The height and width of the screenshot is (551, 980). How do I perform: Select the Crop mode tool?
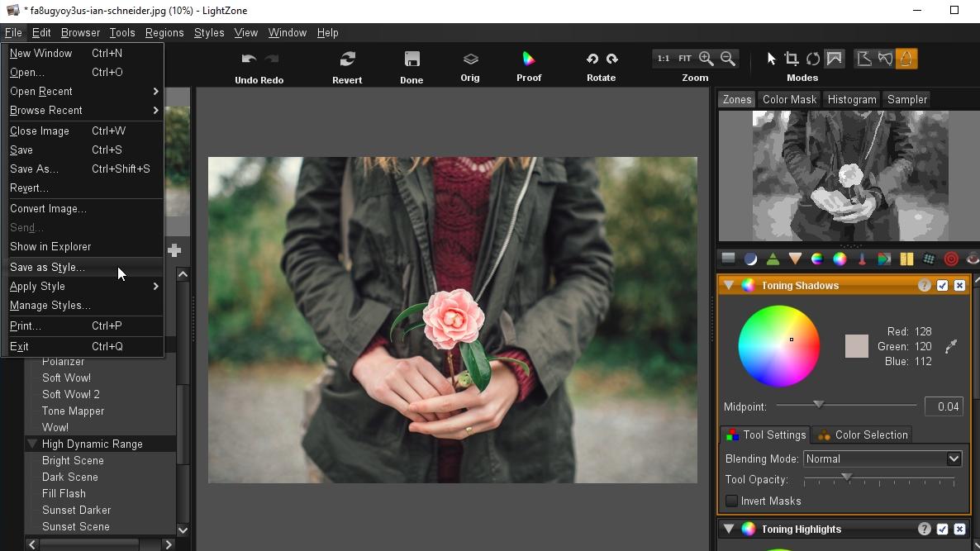[x=792, y=59]
